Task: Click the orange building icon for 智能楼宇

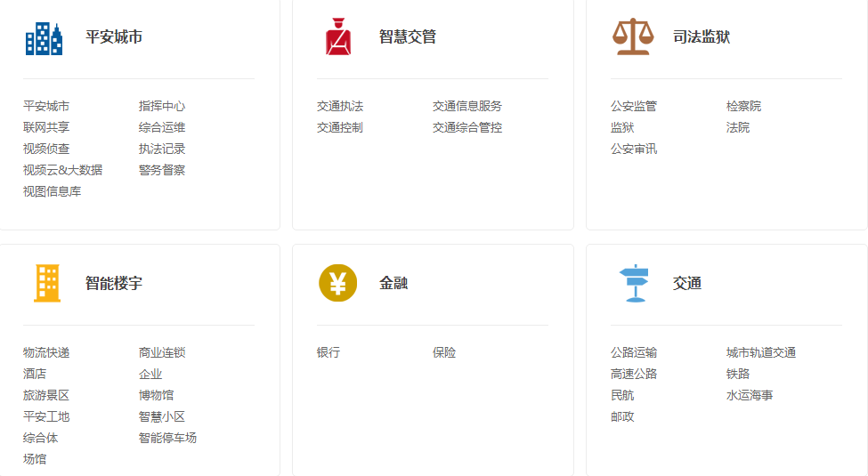Action: pyautogui.click(x=46, y=283)
